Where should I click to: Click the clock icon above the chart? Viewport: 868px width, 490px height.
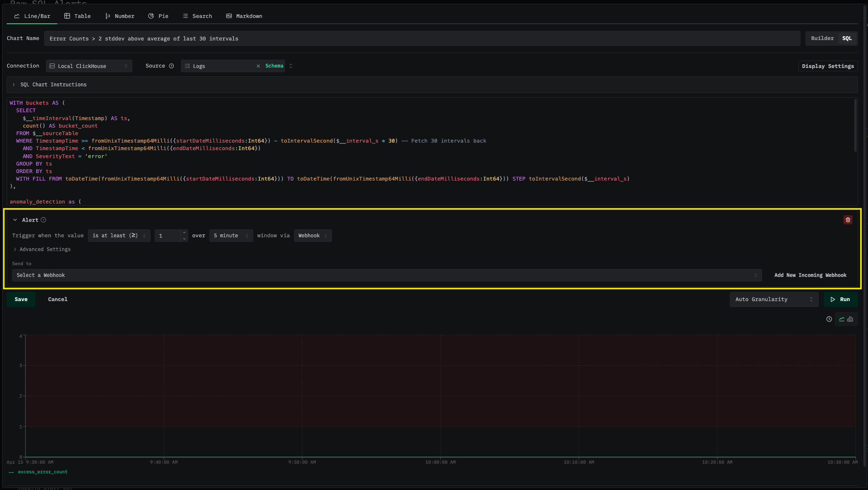pos(829,319)
